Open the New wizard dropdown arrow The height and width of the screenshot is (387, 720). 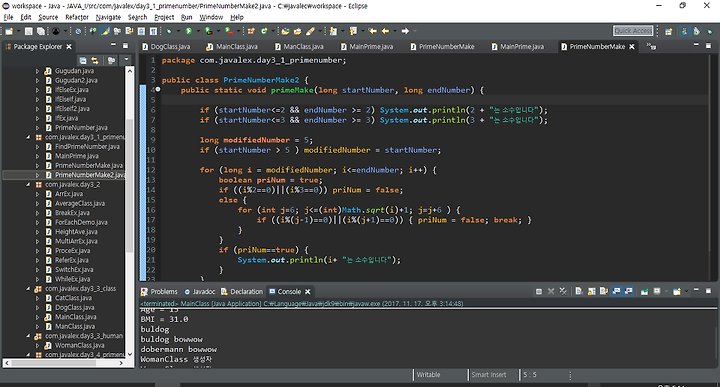click(18, 31)
